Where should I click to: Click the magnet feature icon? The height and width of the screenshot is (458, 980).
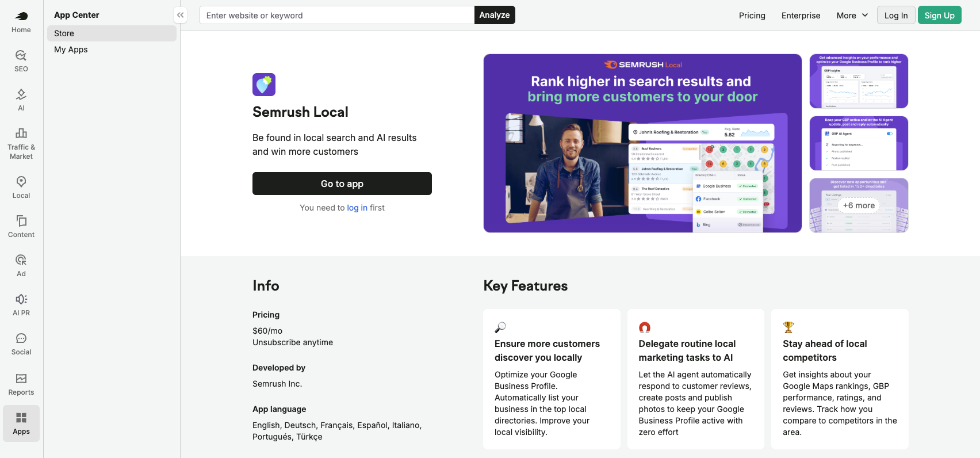click(x=645, y=327)
